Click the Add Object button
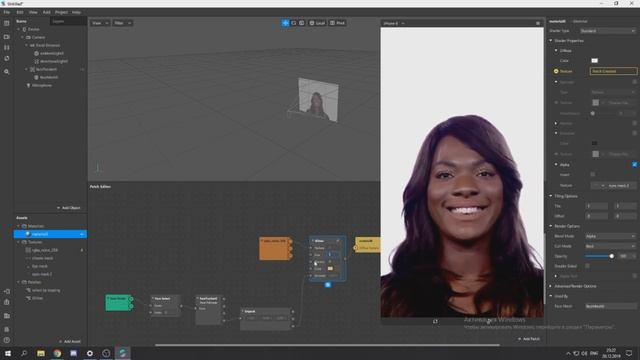This screenshot has width=640, height=360. coord(68,208)
